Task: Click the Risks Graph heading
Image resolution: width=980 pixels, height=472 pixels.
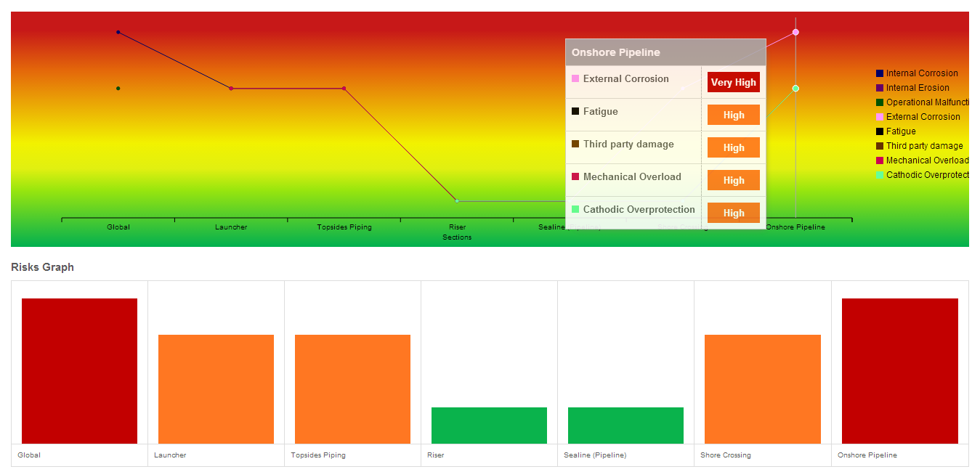Action: point(42,267)
